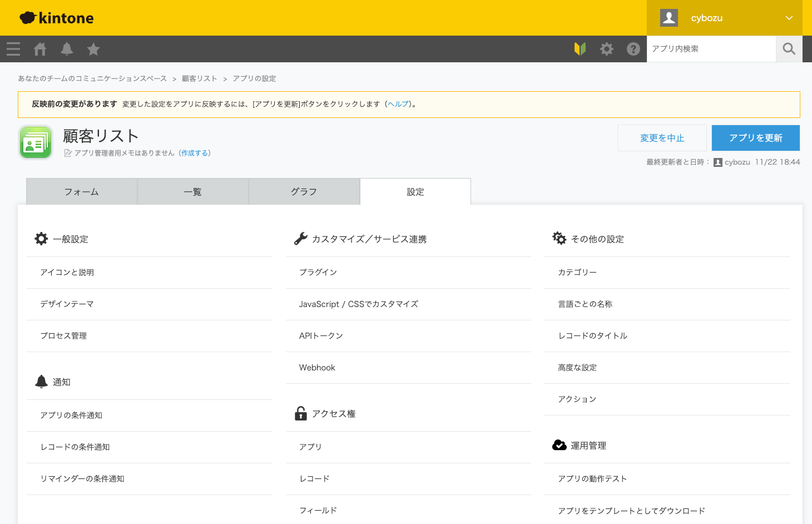Click the cybozu user avatar icon
The image size is (812, 524).
tap(669, 18)
